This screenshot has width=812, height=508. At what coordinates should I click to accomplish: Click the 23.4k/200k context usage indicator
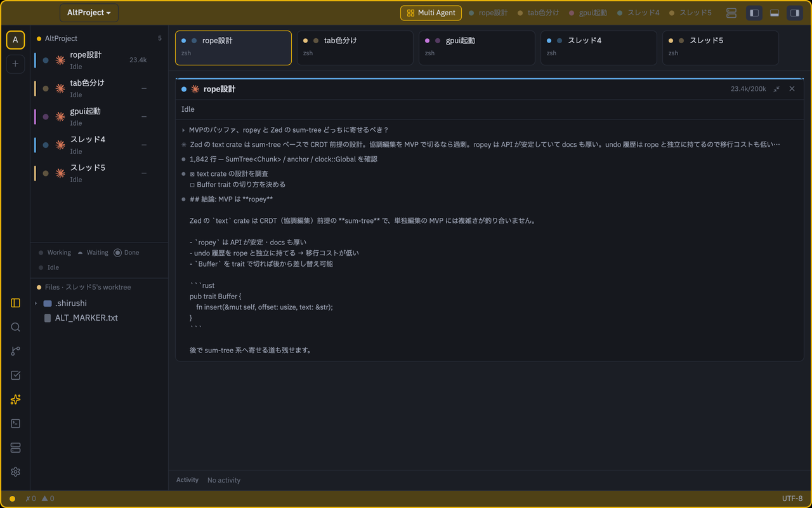tap(748, 89)
